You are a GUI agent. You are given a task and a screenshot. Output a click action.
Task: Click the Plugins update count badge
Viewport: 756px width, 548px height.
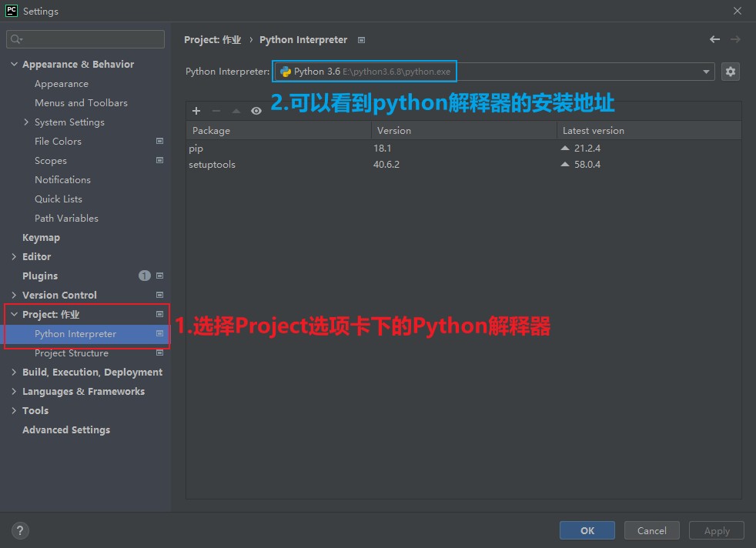pyautogui.click(x=145, y=276)
